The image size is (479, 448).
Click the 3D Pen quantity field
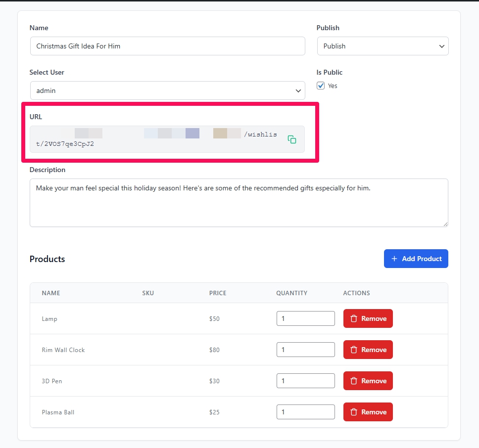pos(305,381)
